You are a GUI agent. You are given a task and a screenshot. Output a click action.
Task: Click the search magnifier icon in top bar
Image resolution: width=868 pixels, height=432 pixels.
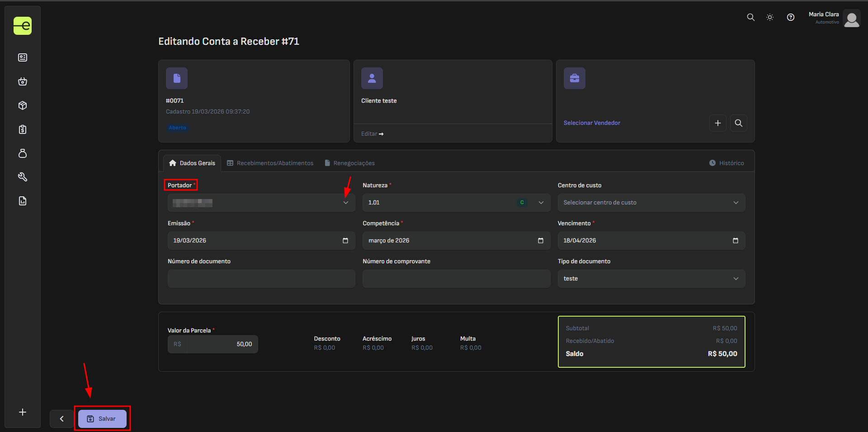(750, 17)
